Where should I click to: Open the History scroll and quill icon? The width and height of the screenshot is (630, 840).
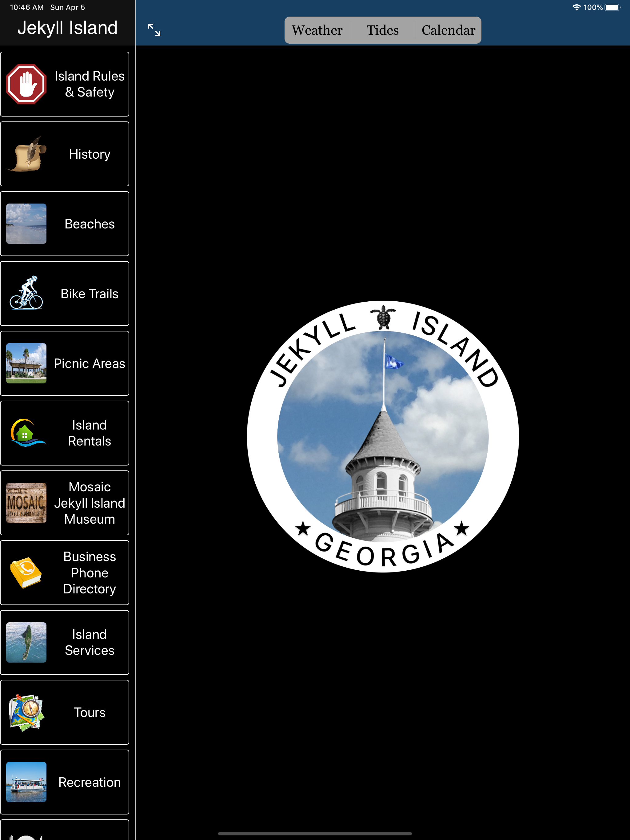click(x=26, y=154)
